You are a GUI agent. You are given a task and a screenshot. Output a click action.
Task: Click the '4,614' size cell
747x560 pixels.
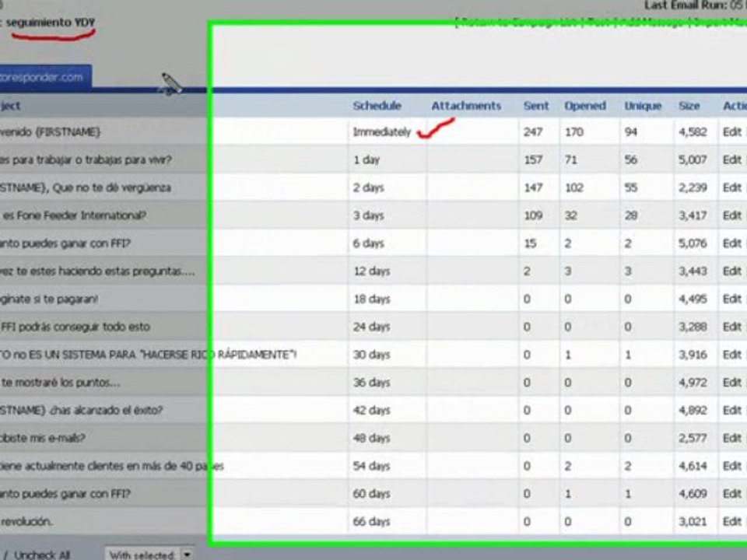(693, 466)
